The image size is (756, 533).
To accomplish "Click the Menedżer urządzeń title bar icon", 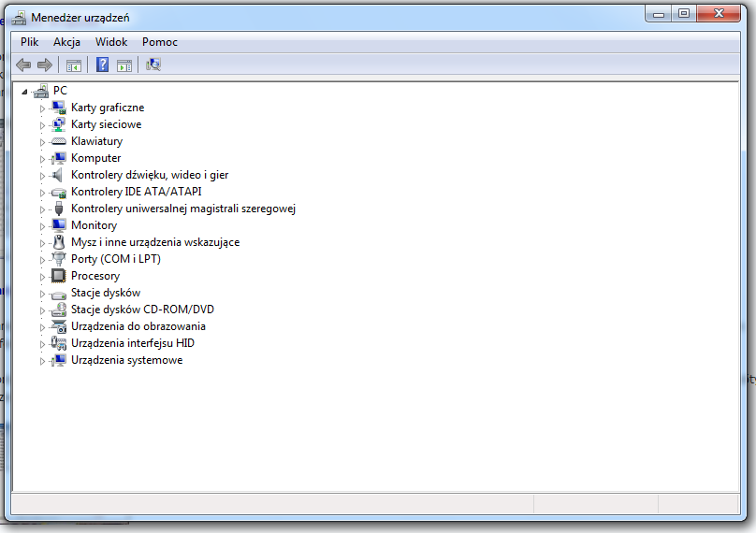I will click(19, 18).
